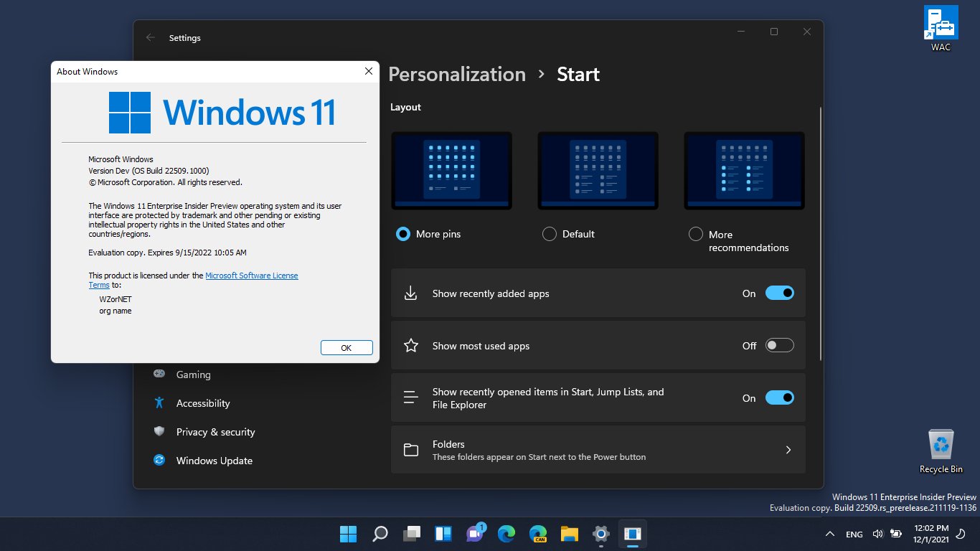Select the WAC desktop shortcut
This screenshot has height=551, width=980.
(941, 29)
